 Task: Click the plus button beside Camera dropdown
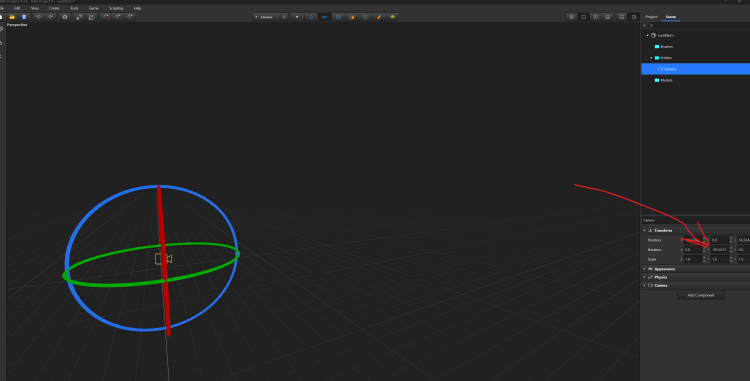[x=284, y=17]
